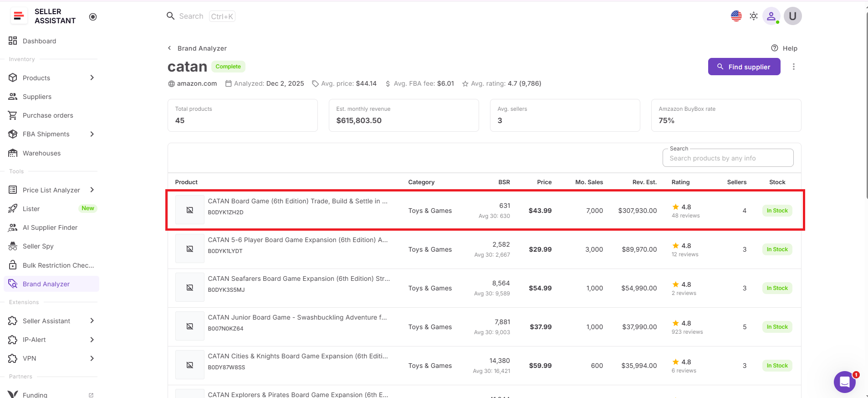Click ASIN B0DYK3S5MJ text
868x398 pixels.
(x=226, y=290)
